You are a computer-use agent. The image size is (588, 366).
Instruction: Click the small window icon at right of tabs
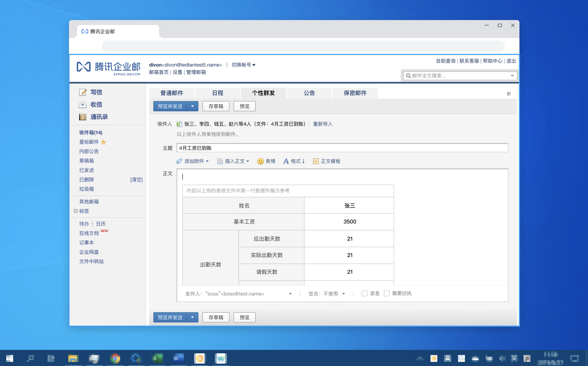click(x=509, y=94)
